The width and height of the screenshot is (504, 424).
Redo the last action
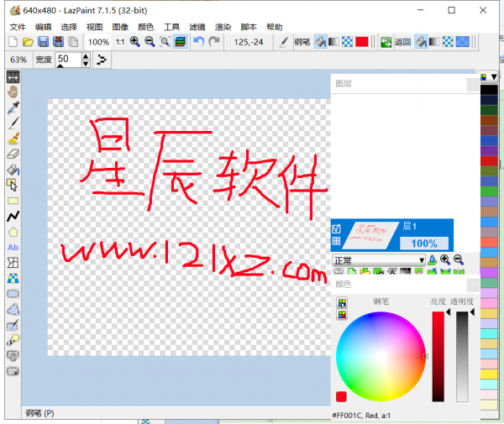tap(213, 42)
